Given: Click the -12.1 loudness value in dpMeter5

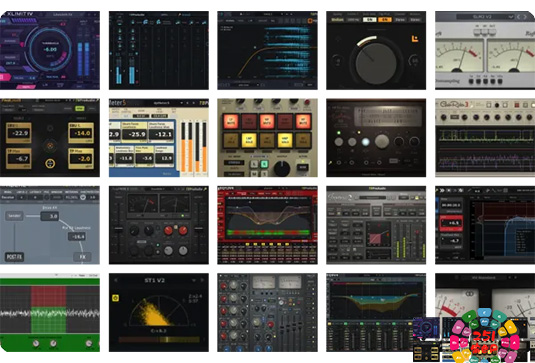Looking at the screenshot, I should pyautogui.click(x=161, y=135).
